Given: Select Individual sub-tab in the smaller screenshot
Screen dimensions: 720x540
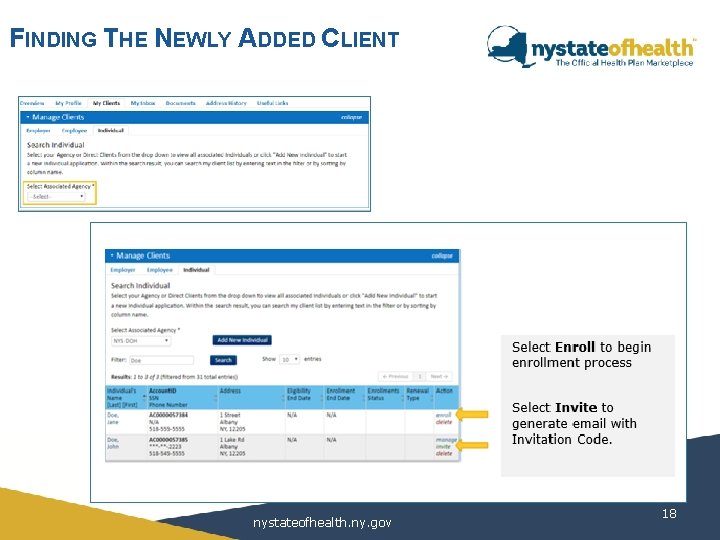Looking at the screenshot, I should pyautogui.click(x=111, y=131).
